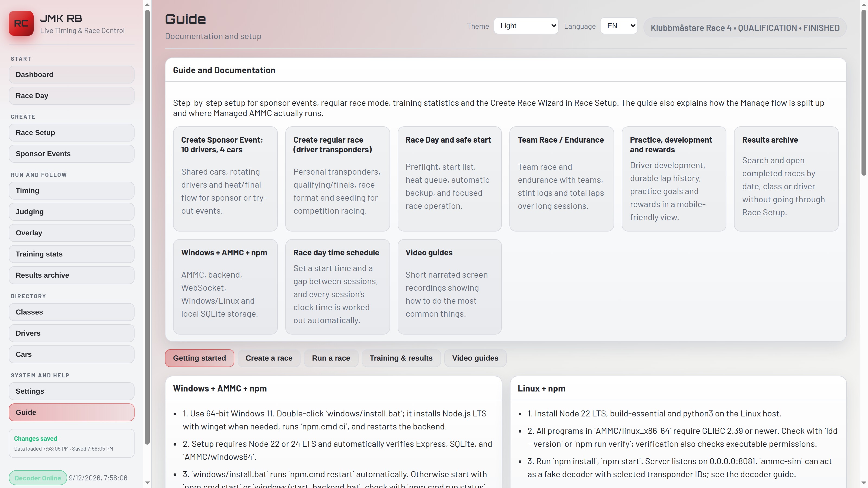Switch to the Create a race tab

coord(269,358)
